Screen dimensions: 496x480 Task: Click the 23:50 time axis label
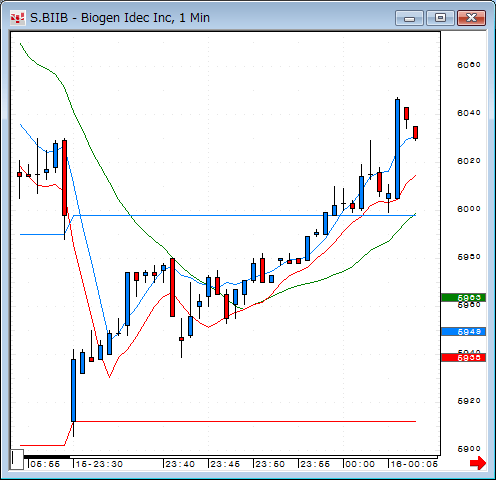tap(270, 464)
